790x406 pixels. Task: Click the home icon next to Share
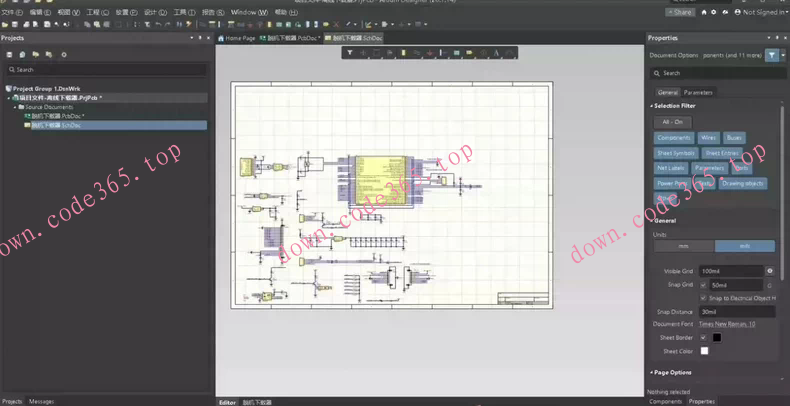[704, 12]
